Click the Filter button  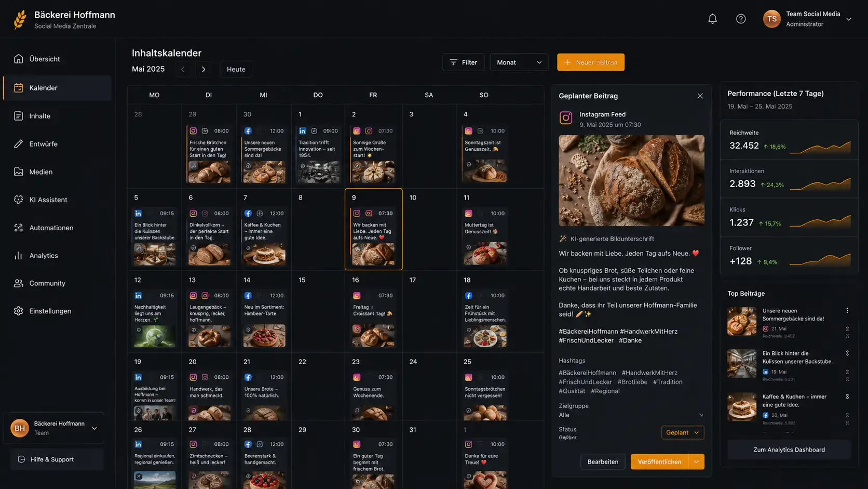tap(463, 62)
